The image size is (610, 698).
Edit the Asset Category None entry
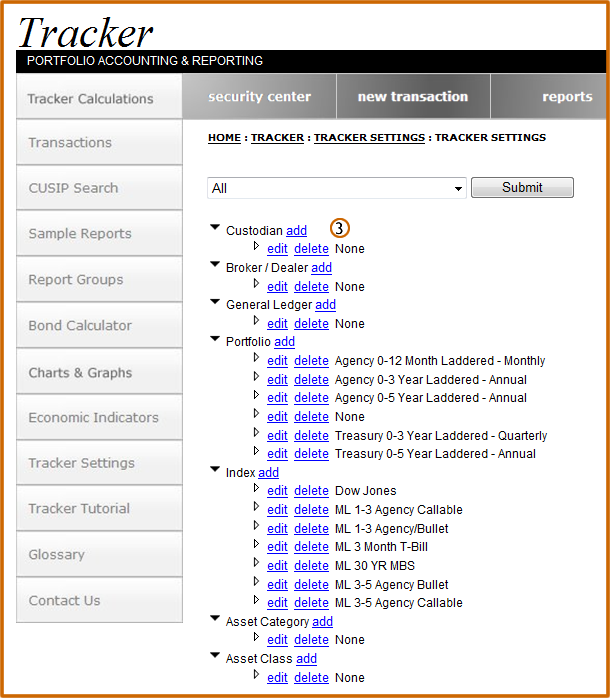click(277, 639)
